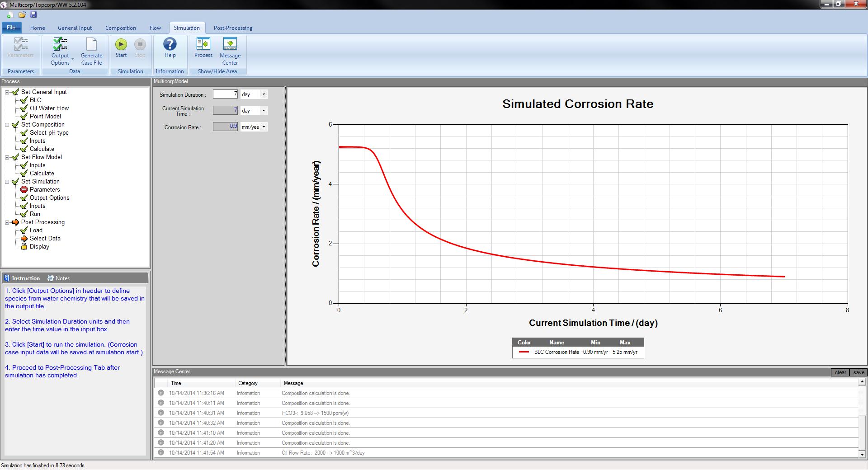Viewport: 868px width, 470px height.
Task: Save the current case file
Action: pyautogui.click(x=33, y=15)
